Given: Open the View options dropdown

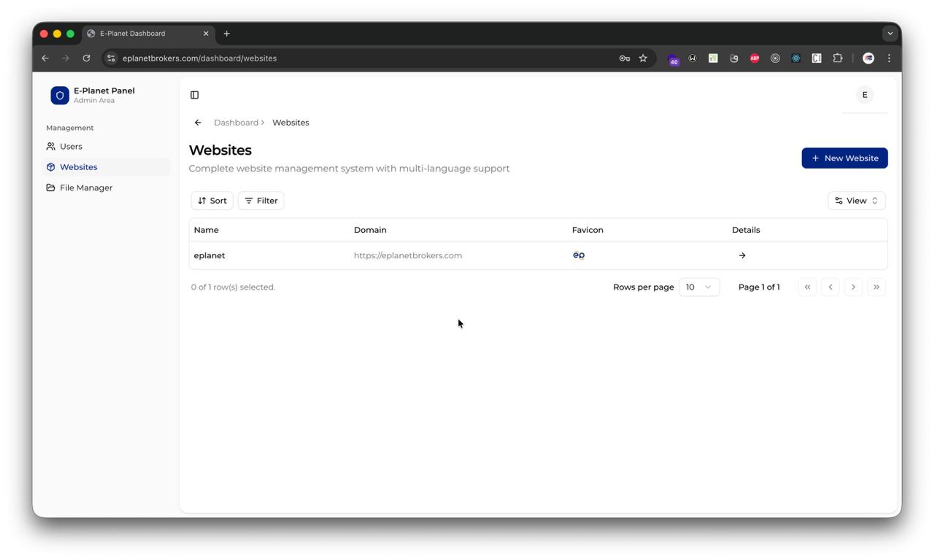Looking at the screenshot, I should [x=856, y=200].
